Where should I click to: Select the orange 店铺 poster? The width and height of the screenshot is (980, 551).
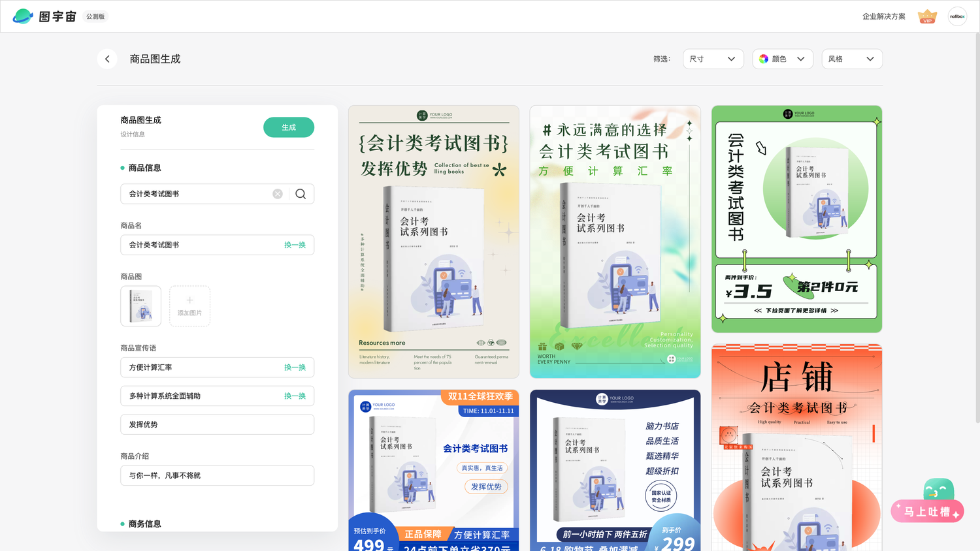point(797,448)
